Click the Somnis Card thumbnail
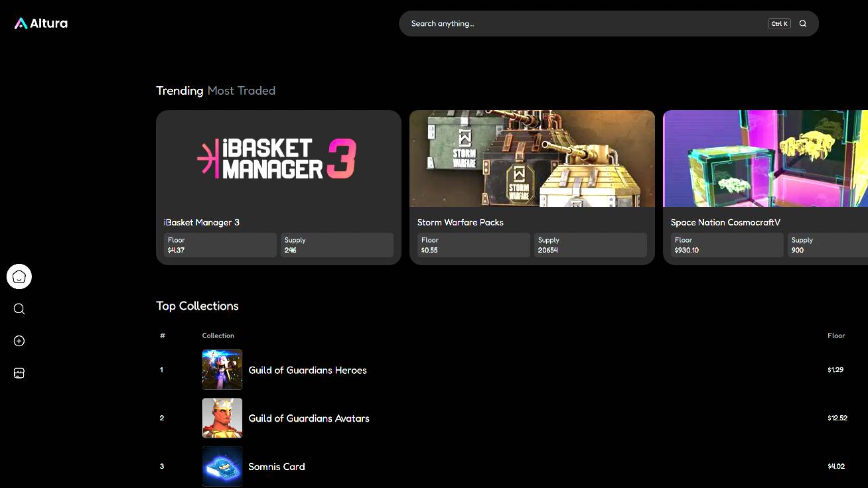This screenshot has height=488, width=868. click(222, 467)
